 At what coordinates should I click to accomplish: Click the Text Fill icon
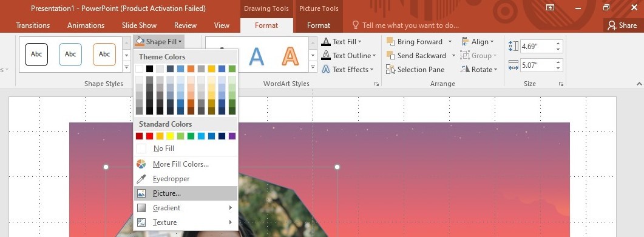pyautogui.click(x=326, y=42)
